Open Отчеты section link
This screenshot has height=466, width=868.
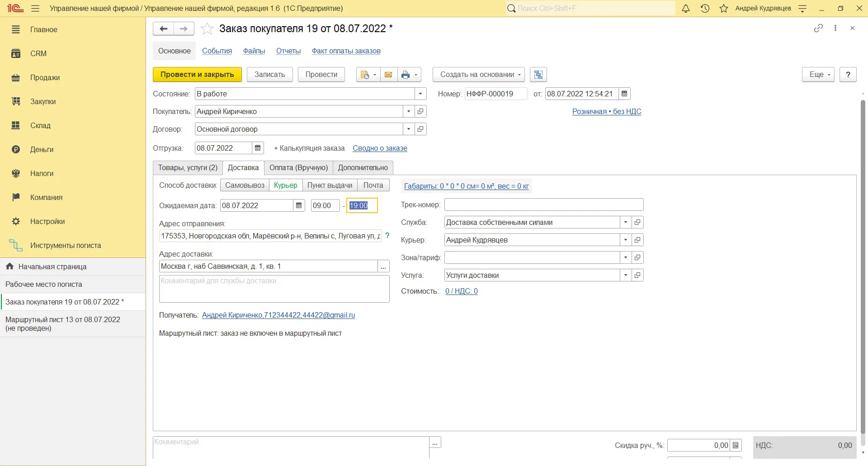[288, 51]
